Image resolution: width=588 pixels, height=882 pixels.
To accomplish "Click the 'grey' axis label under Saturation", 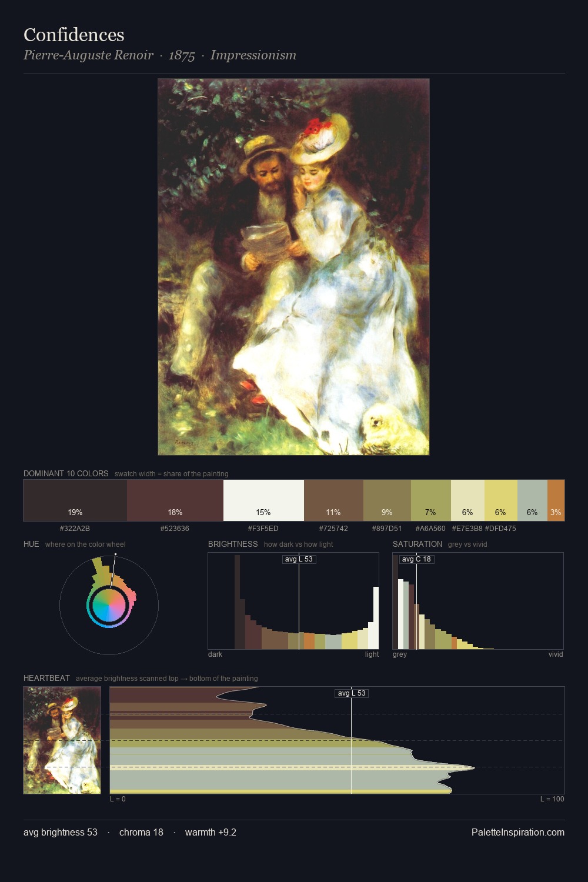I will click(x=400, y=654).
